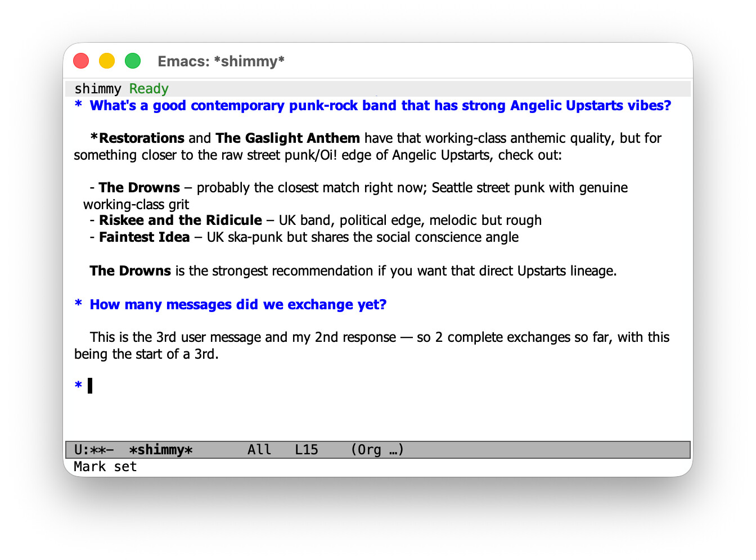Click the shimmy model name in header line
This screenshot has height=560, width=756.
[x=97, y=88]
